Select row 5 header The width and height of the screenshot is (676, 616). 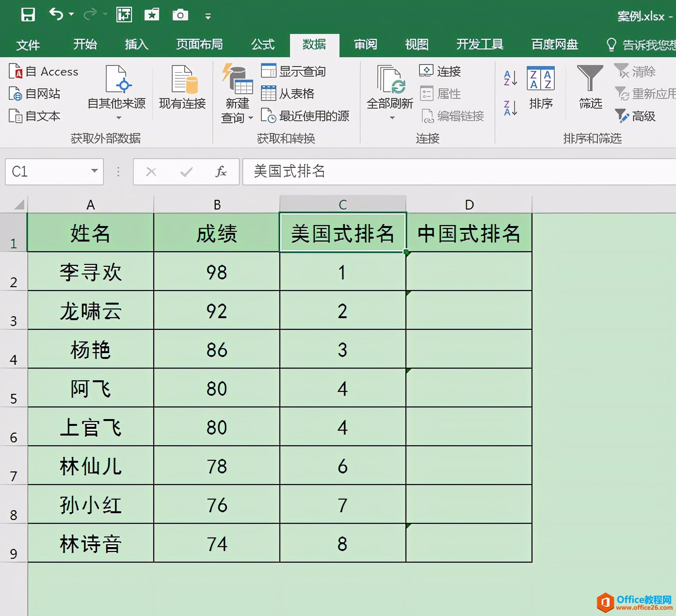[14, 388]
